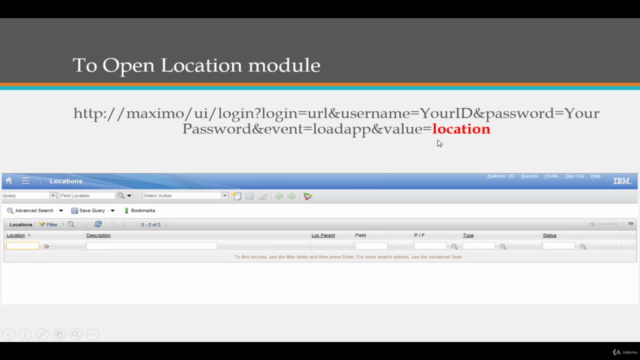Open slideshow more options control

point(93,334)
